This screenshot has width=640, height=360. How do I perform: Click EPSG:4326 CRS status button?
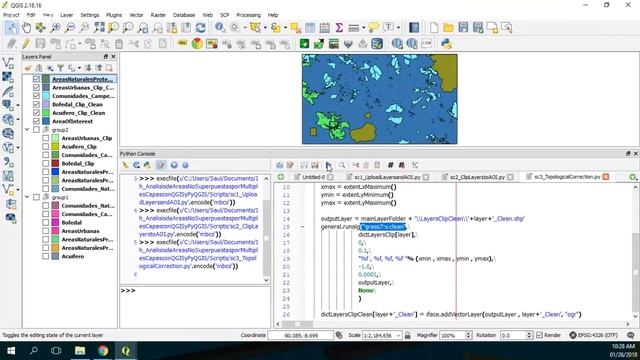593,335
